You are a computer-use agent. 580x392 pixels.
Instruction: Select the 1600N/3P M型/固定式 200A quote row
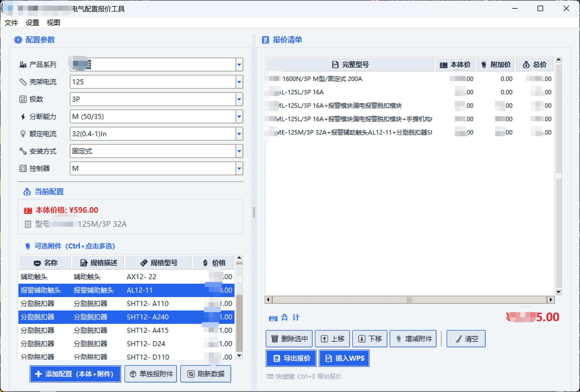tap(409, 79)
